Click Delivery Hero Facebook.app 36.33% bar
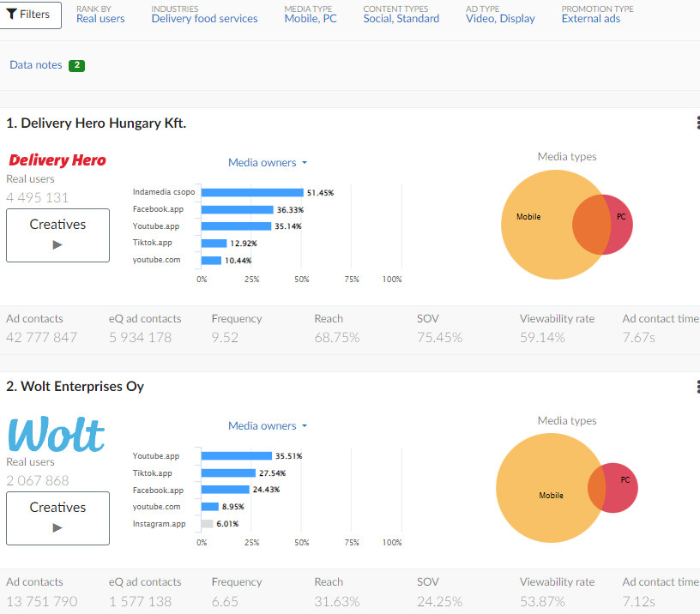The height and width of the screenshot is (614, 700). tap(237, 210)
